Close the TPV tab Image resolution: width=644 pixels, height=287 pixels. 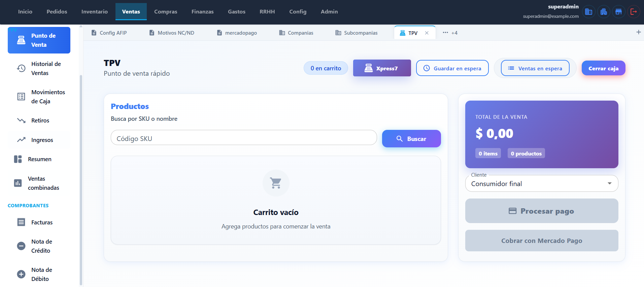427,33
